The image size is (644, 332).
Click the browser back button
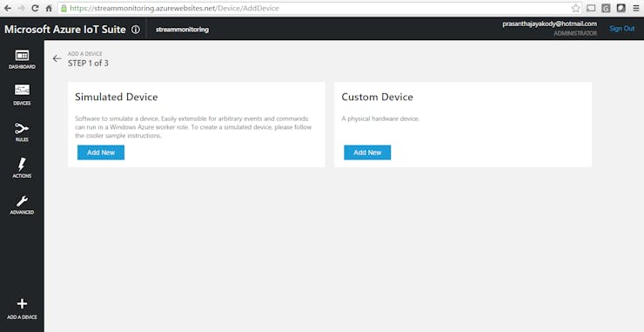click(x=7, y=8)
